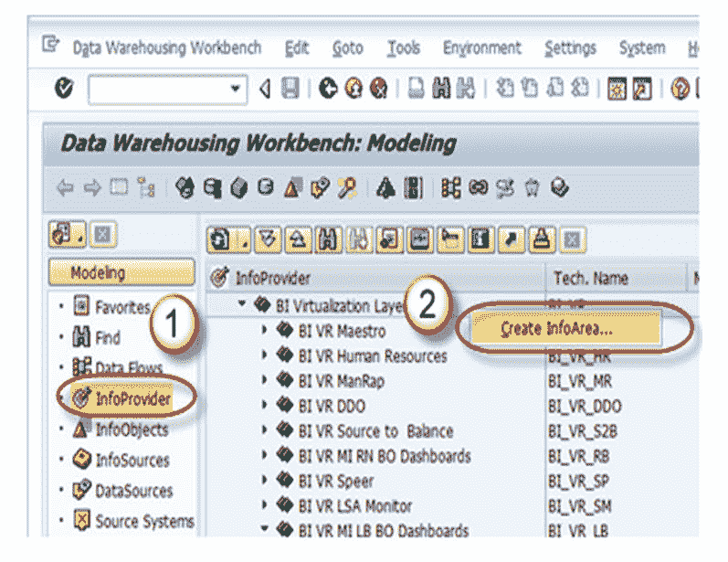Collapse the BI Virtualization Layer node
This screenshot has height=562, width=728.
pos(242,303)
